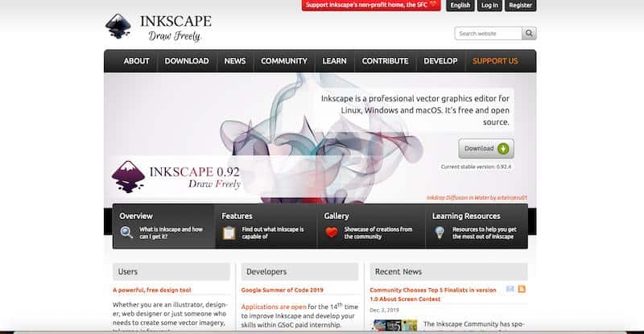644x334 pixels.
Task: Click the green download arrow icon
Action: 503,148
